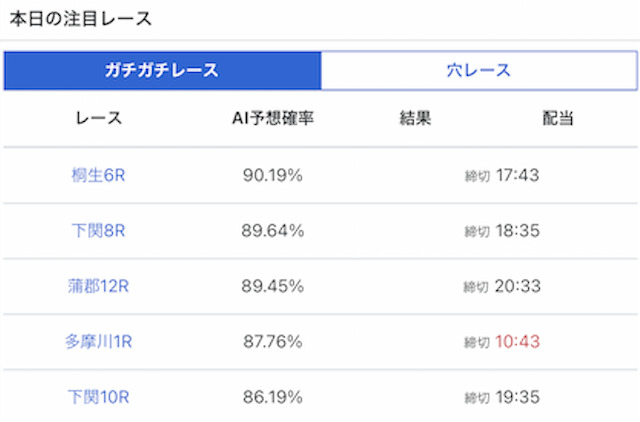Open the 蒲郡12R race link
Screen dimensions: 640x422
(98, 286)
